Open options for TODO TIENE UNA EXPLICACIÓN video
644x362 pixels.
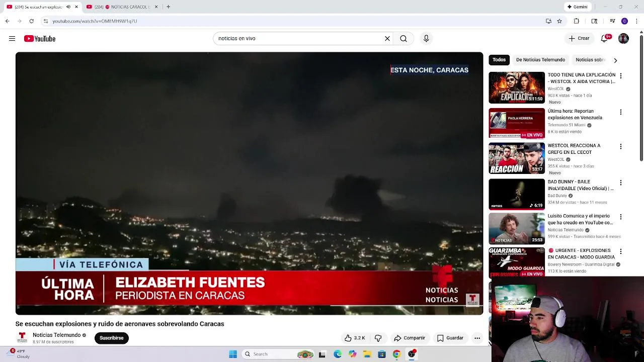click(x=620, y=76)
